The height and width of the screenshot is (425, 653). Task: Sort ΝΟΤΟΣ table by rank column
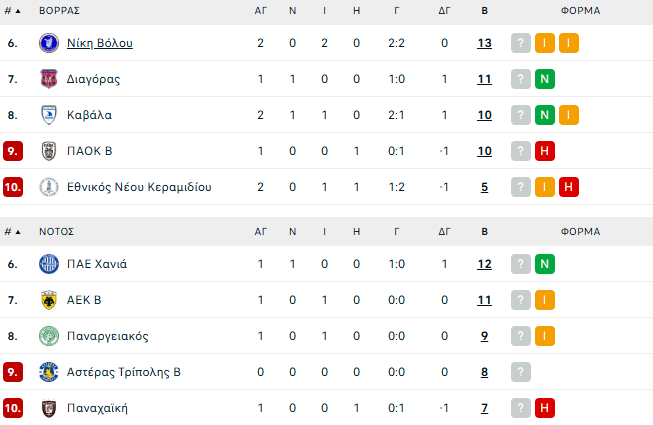click(x=12, y=231)
